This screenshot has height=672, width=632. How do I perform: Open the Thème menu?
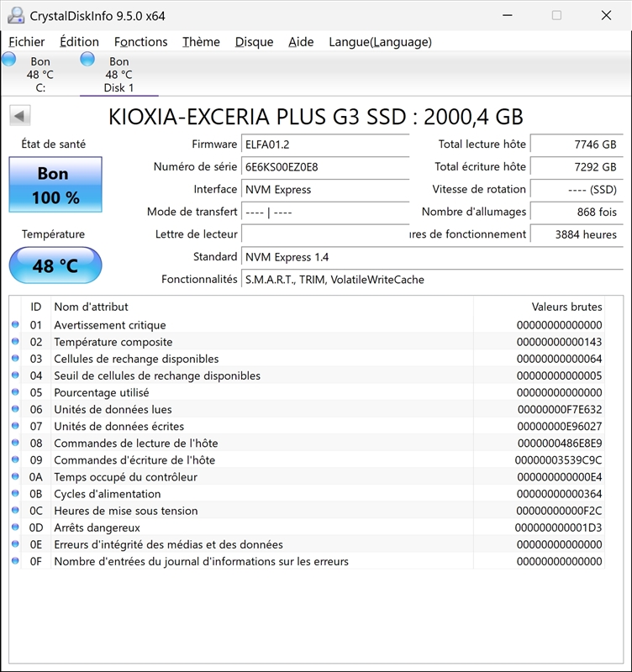point(201,42)
